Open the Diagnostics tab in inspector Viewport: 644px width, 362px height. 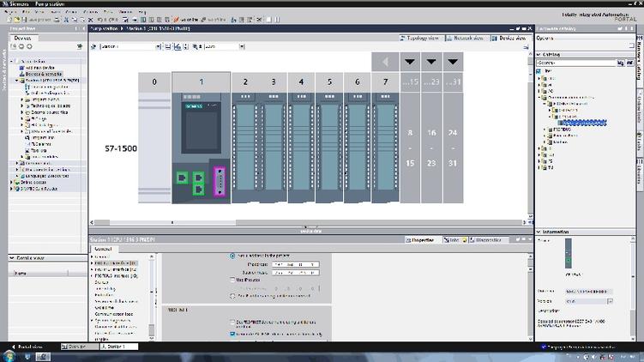[486, 240]
